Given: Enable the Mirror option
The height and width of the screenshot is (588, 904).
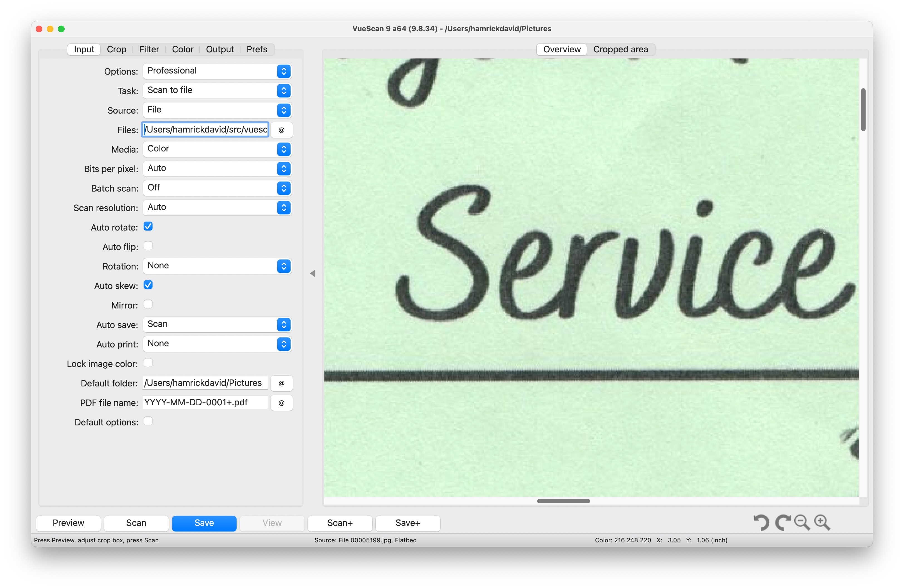Looking at the screenshot, I should click(148, 304).
